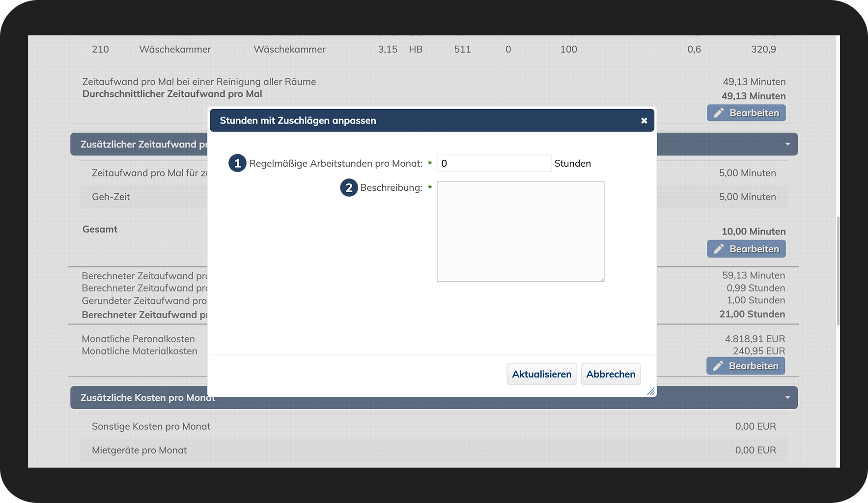Click the Gesamt label
Image resolution: width=868 pixels, height=503 pixels.
click(x=100, y=229)
